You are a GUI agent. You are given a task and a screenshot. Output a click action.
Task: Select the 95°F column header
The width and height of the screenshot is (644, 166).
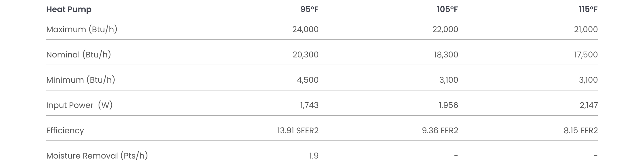(x=309, y=9)
